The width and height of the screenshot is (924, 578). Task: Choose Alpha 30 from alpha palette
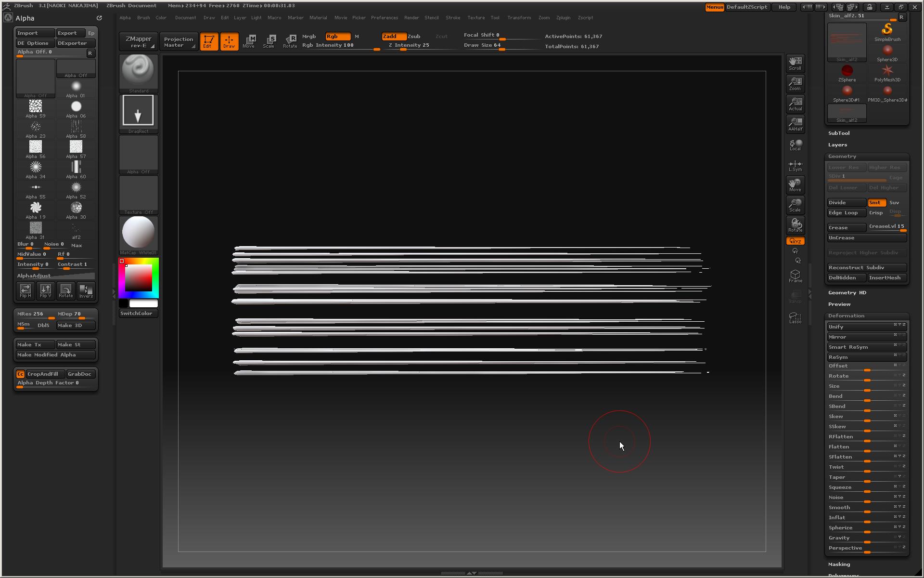pos(76,210)
